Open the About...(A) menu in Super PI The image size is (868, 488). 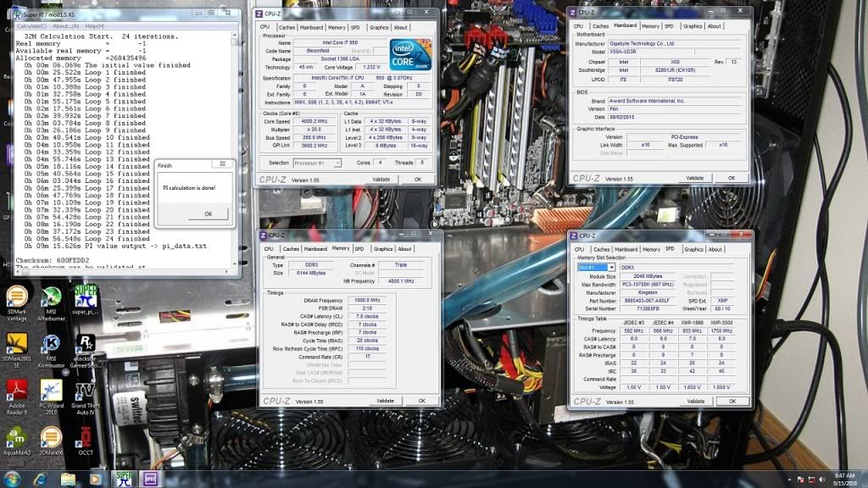pos(65,26)
